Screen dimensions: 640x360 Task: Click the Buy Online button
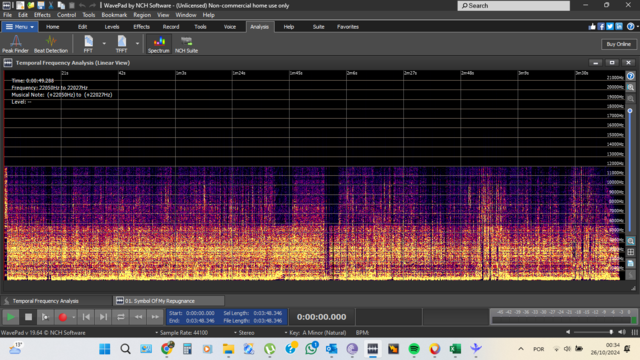pyautogui.click(x=618, y=44)
